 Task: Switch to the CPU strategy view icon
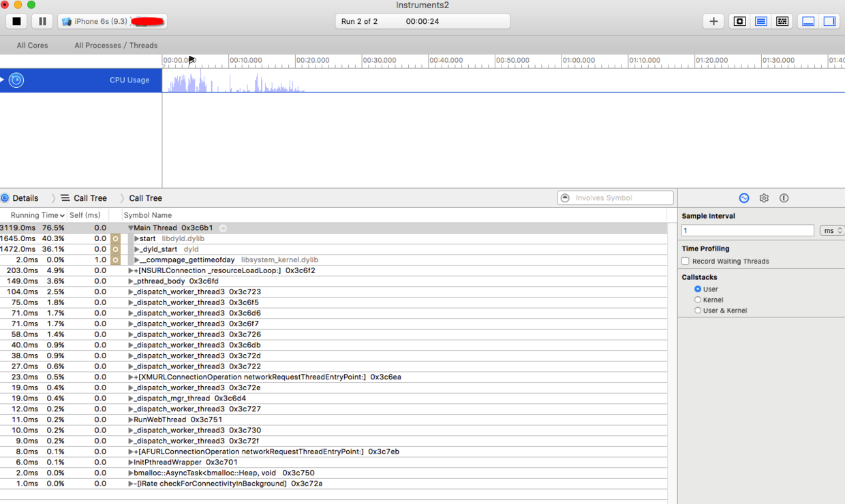pos(739,21)
